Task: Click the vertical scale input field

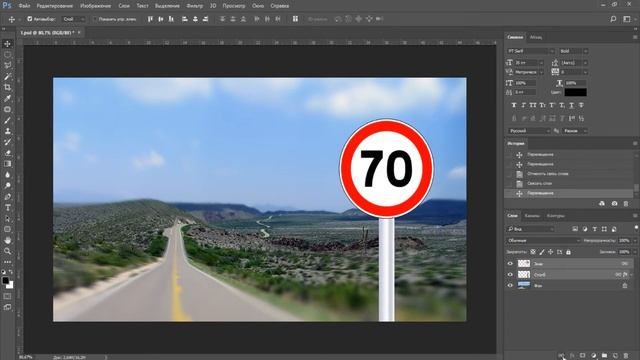Action: pyautogui.click(x=525, y=83)
